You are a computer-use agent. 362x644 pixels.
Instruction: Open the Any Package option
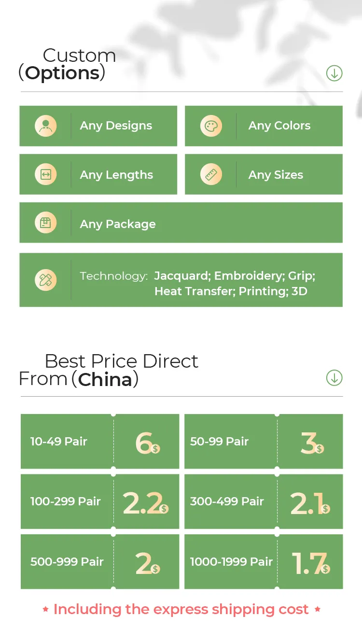click(x=118, y=224)
